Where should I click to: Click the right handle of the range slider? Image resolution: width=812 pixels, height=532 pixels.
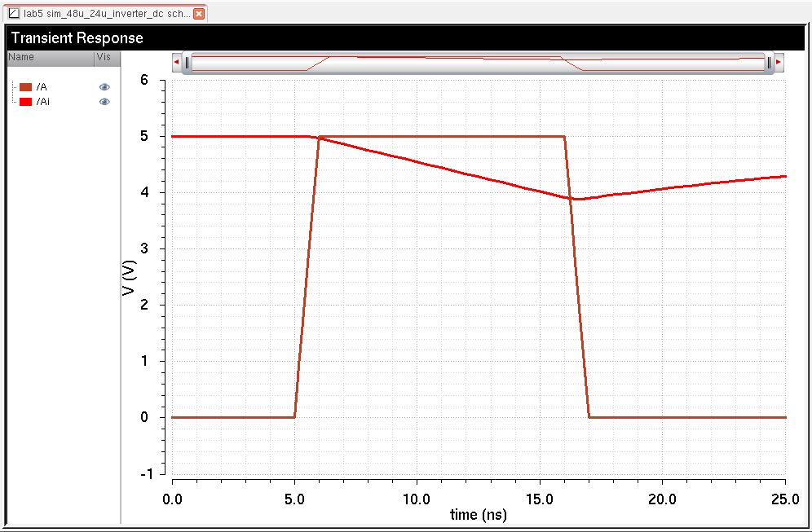[769, 63]
